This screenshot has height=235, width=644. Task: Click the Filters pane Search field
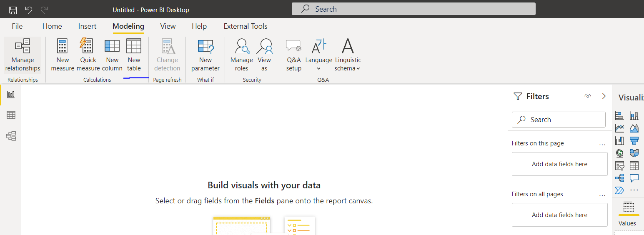pyautogui.click(x=559, y=120)
